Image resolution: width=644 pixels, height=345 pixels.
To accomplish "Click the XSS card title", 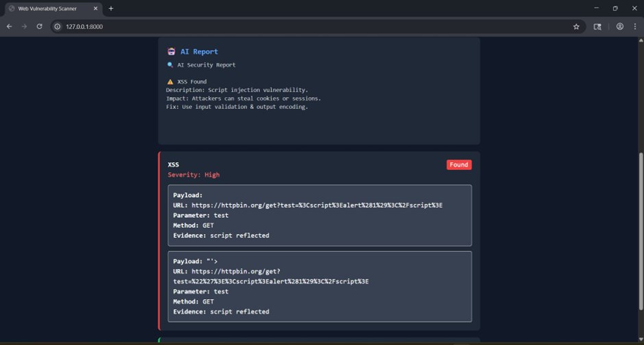I will [173, 164].
